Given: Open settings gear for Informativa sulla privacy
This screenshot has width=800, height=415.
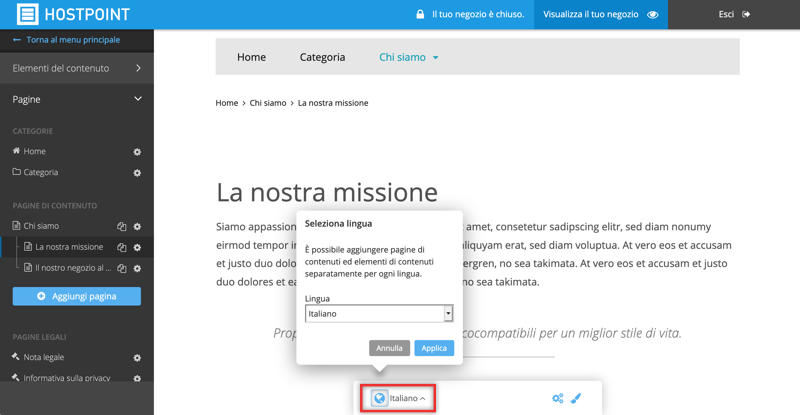Looking at the screenshot, I should 137,378.
